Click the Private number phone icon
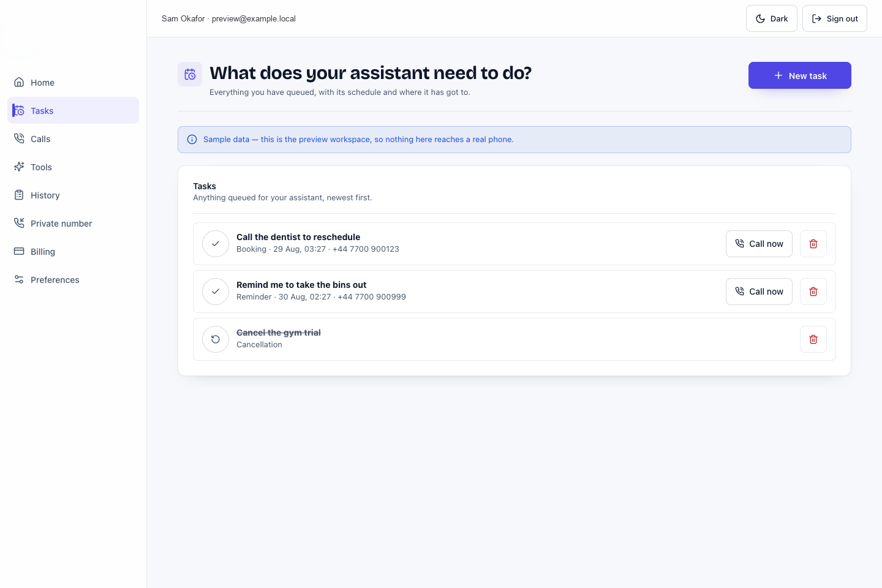 tap(19, 223)
